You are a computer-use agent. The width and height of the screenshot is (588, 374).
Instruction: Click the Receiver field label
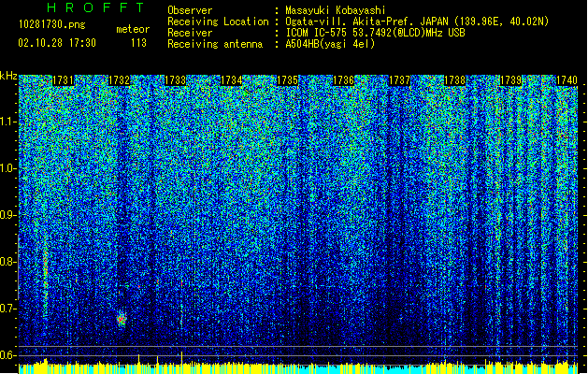pos(190,33)
